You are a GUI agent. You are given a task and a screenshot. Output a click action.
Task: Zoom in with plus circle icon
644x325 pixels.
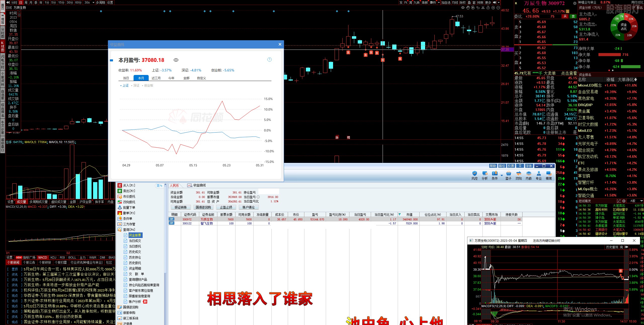coord(493,8)
